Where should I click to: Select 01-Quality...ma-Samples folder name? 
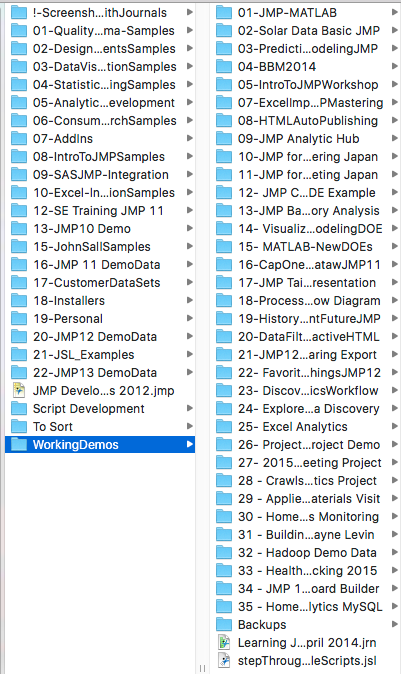tap(104, 31)
